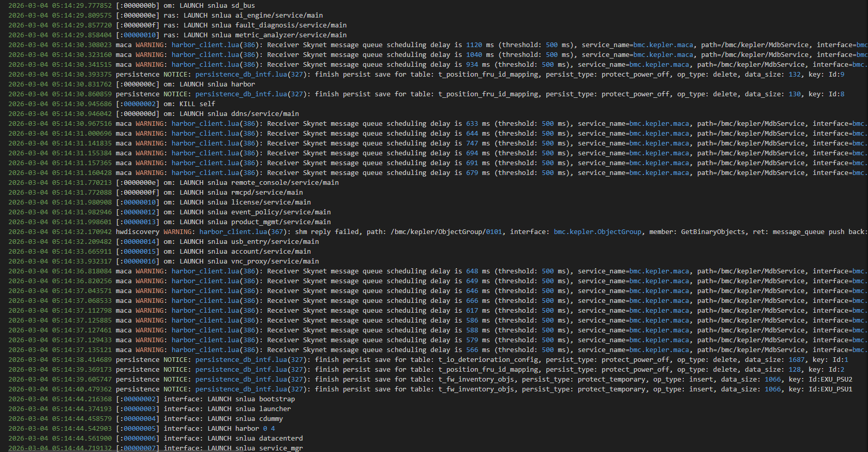Click bmc.kepler.maca service name on 934 ms line

click(659, 65)
